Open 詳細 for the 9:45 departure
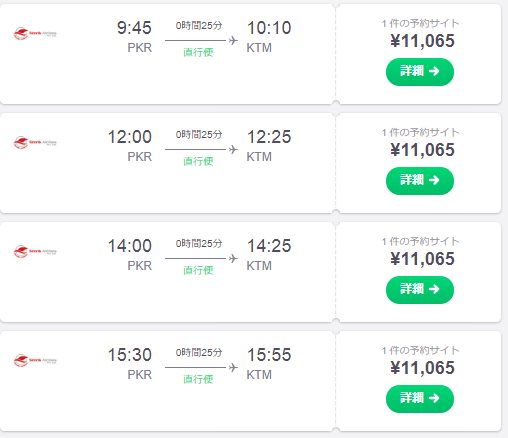Viewport: 508px width, 438px height. pos(420,72)
